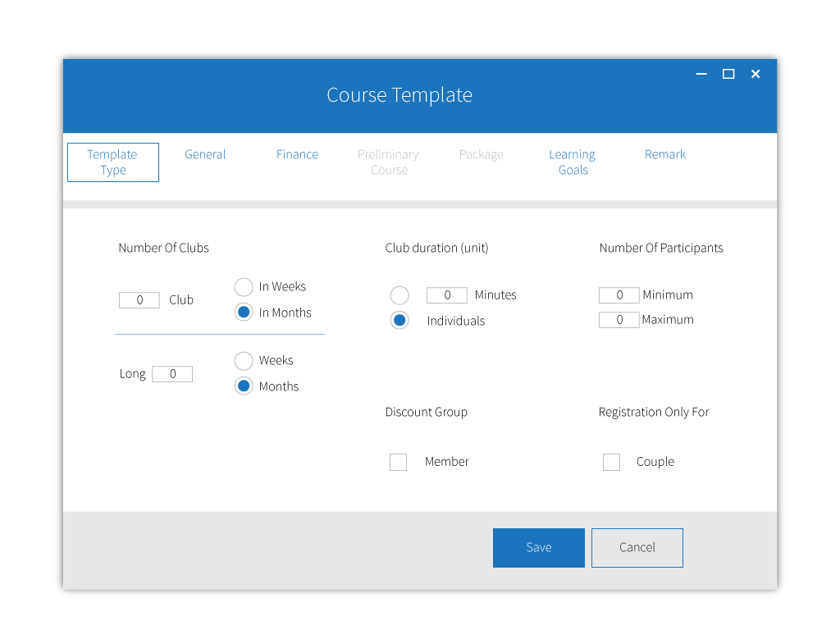Focus the Minimum participants field
The height and width of the screenshot is (630, 840).
[619, 295]
